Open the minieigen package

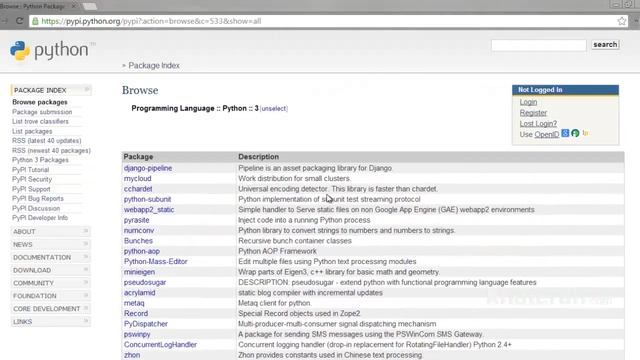139,272
